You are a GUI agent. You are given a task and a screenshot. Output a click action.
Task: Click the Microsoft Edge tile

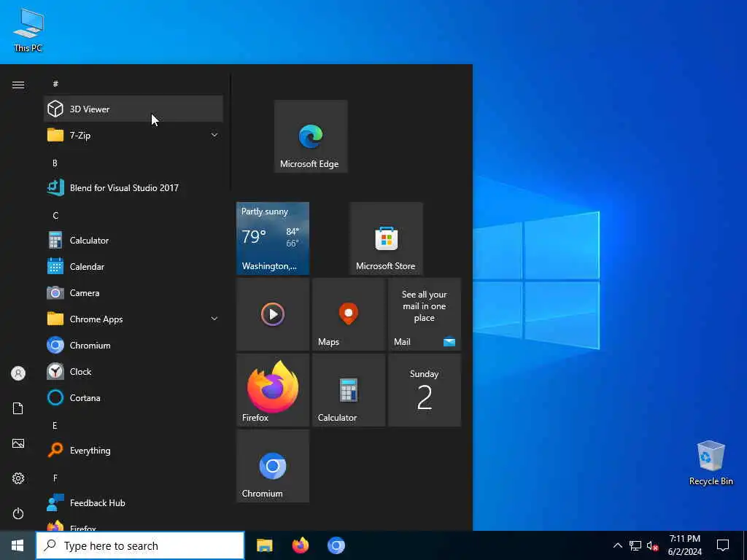[311, 136]
